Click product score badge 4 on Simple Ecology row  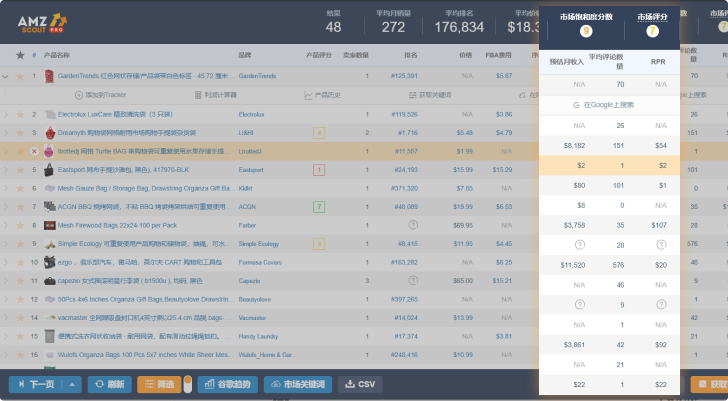(x=319, y=244)
